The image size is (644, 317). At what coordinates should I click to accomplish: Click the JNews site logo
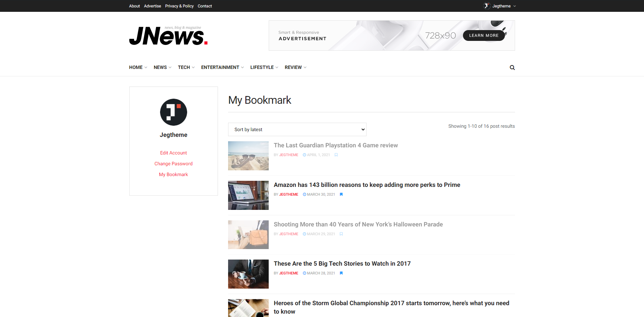pyautogui.click(x=168, y=36)
